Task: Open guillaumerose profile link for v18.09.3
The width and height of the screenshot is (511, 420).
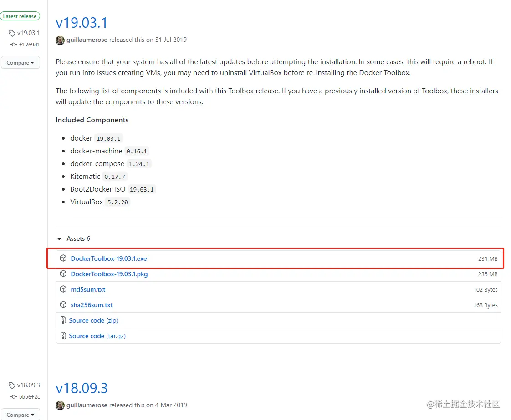Action: tap(87, 405)
